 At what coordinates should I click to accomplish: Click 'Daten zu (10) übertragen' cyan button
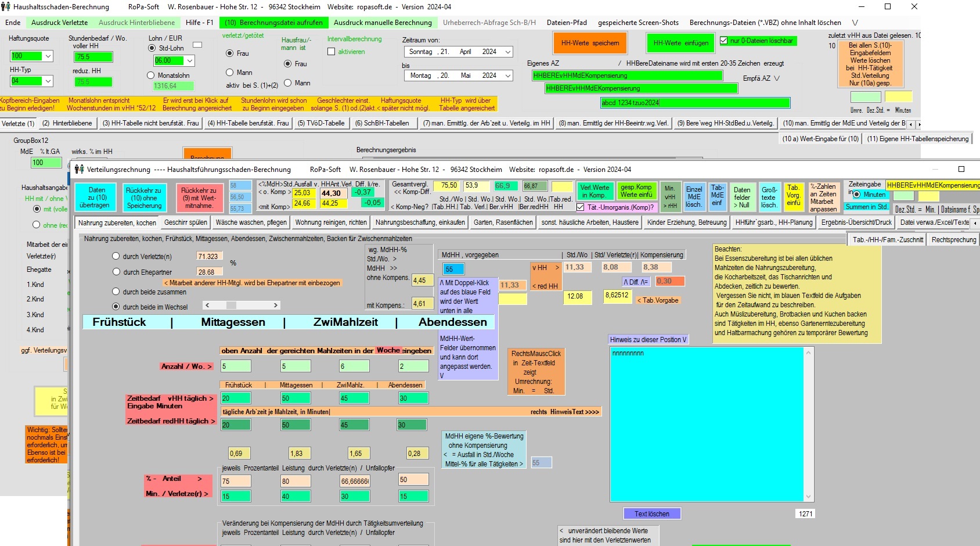[97, 197]
